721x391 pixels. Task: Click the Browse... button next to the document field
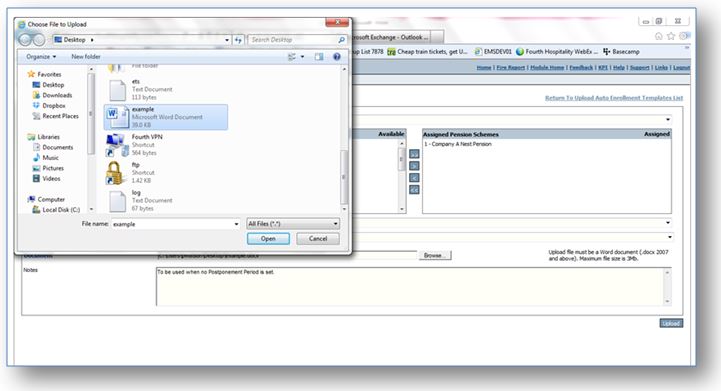[x=435, y=255]
